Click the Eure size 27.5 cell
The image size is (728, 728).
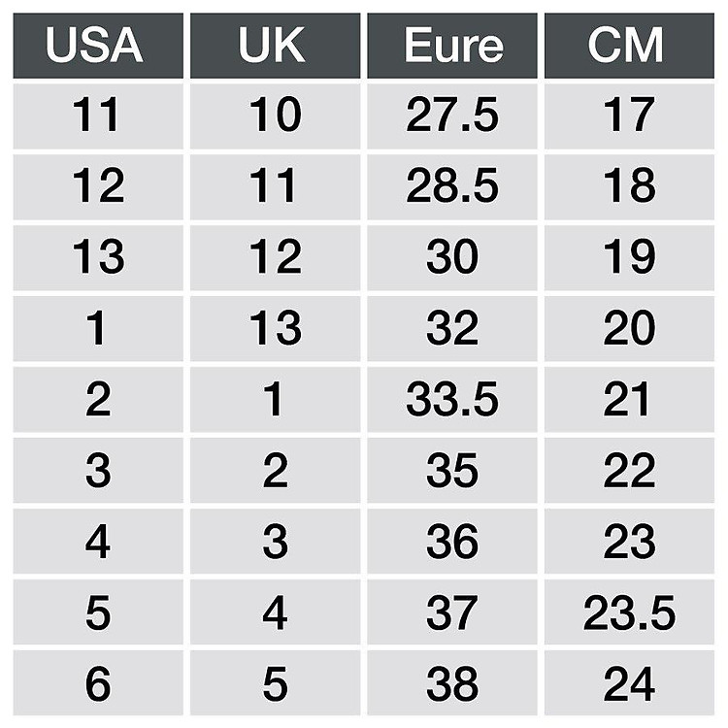[452, 116]
